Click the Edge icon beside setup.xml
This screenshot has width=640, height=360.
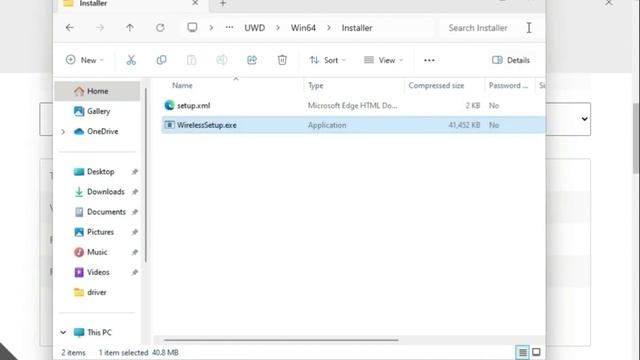pyautogui.click(x=169, y=105)
